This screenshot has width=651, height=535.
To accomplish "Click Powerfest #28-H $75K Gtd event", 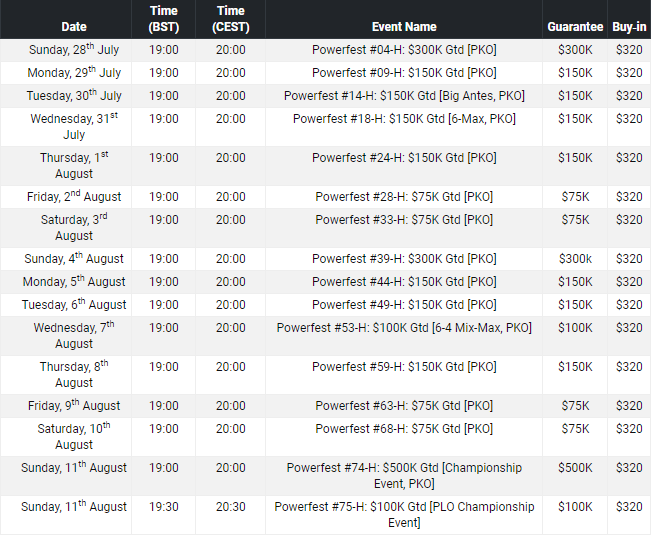I will pos(404,197).
